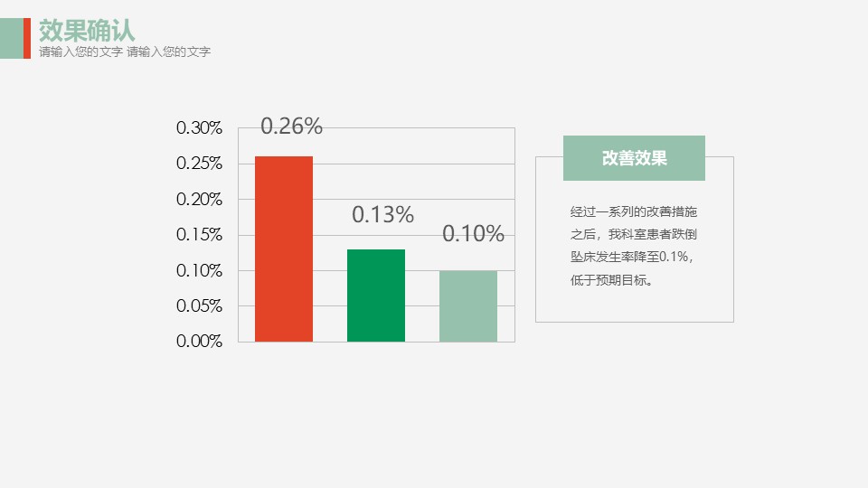Click the 0.26% data label above red bar
Image resolution: width=868 pixels, height=488 pixels.
291,127
